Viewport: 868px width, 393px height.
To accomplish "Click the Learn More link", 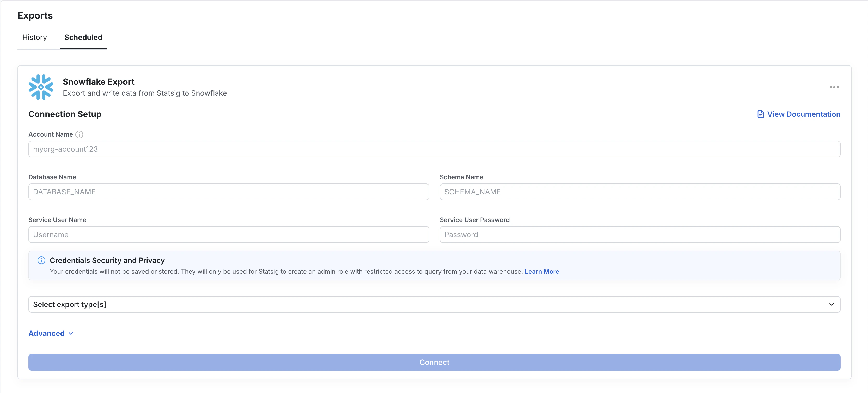I will pos(541,272).
